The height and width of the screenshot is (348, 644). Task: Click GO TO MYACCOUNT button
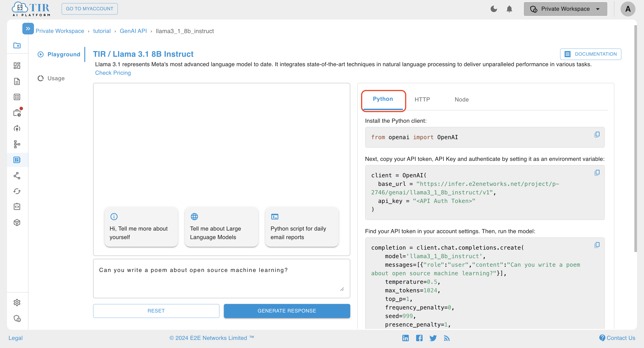90,9
